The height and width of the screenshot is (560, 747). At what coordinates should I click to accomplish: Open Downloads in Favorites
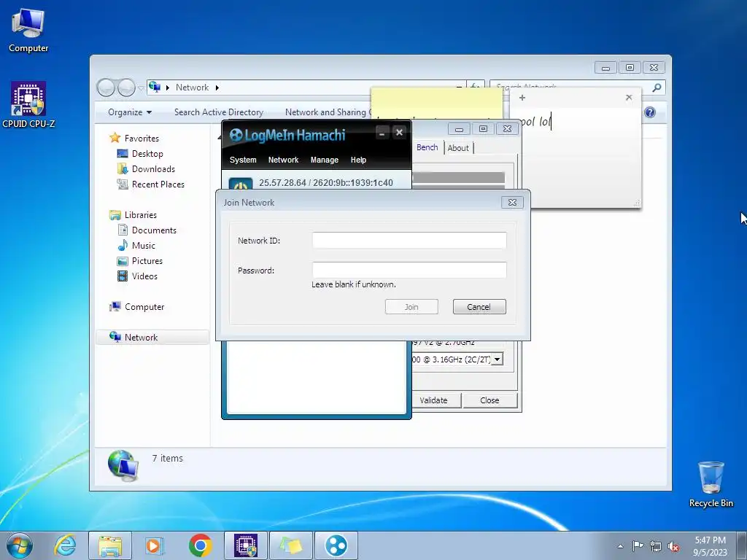[x=153, y=169]
